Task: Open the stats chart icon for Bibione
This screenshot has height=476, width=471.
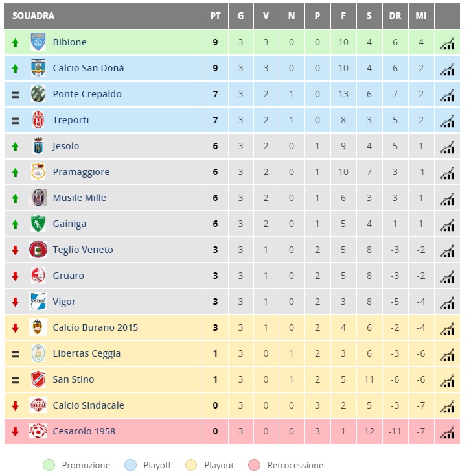Action: (x=447, y=43)
